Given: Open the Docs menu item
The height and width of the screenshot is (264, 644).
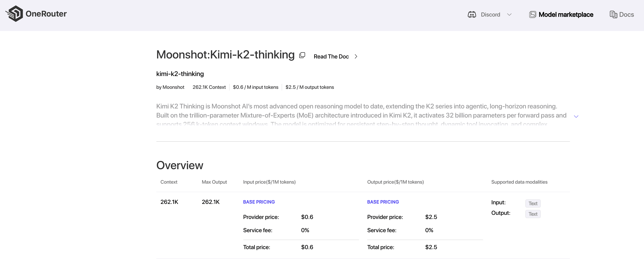Looking at the screenshot, I should (626, 14).
